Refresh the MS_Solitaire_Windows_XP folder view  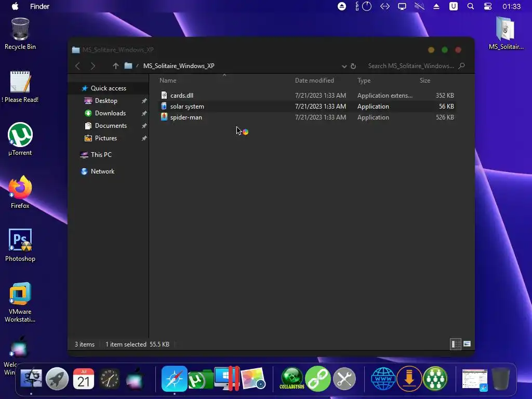(x=353, y=66)
